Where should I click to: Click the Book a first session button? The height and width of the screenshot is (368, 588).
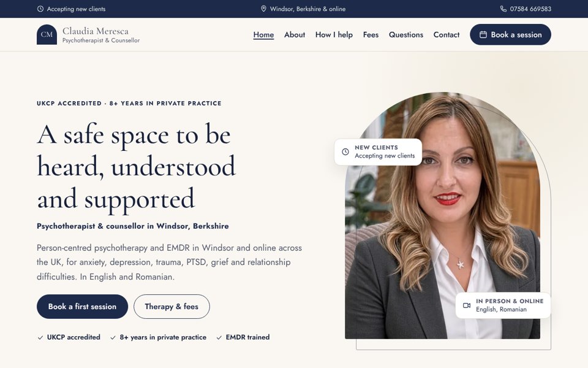[82, 307]
